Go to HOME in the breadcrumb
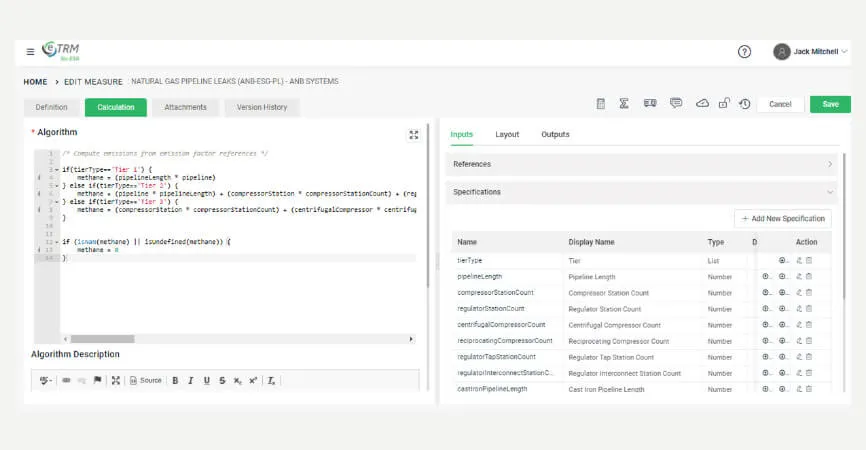This screenshot has width=866, height=450. click(x=35, y=82)
